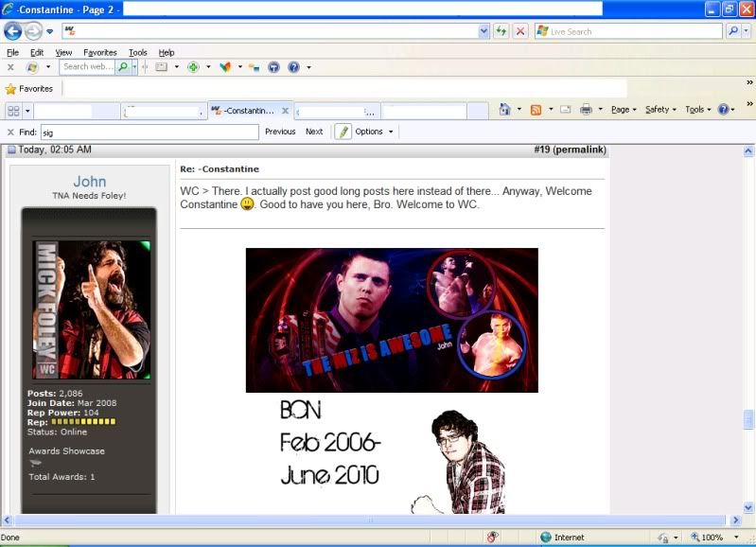
Task: Open the Edit menu
Action: [x=37, y=53]
